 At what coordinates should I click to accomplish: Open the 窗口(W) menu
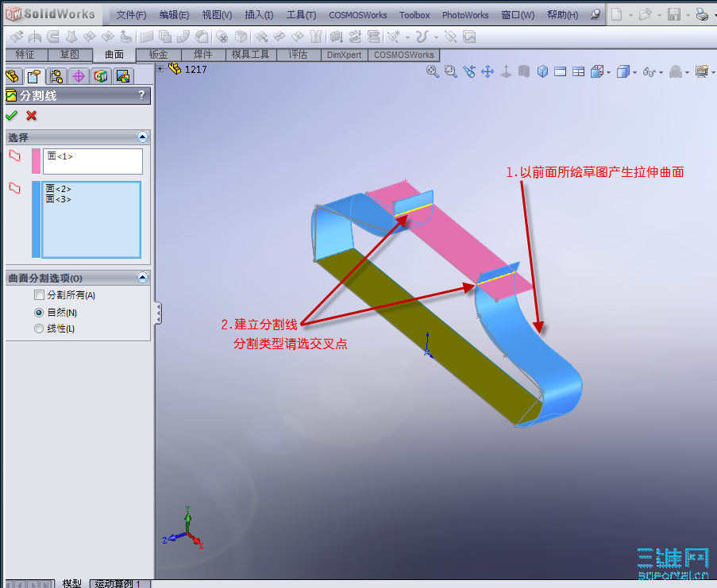click(x=518, y=15)
